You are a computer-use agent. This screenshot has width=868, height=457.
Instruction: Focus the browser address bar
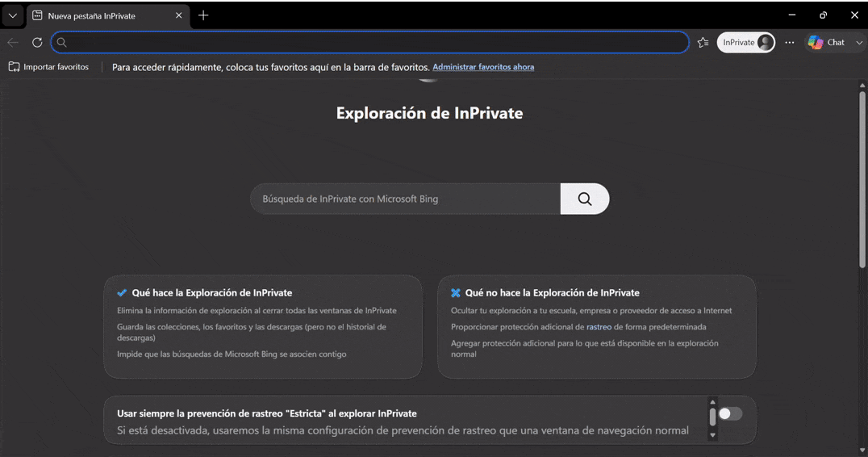click(x=369, y=42)
